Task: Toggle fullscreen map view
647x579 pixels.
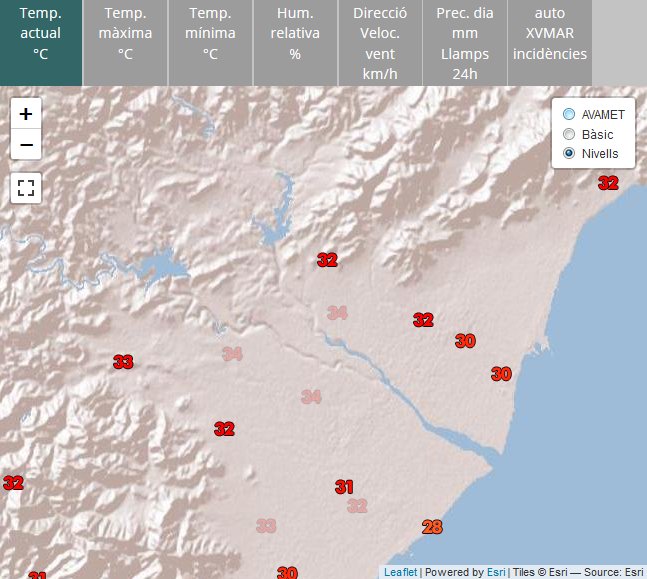Action: [x=26, y=188]
